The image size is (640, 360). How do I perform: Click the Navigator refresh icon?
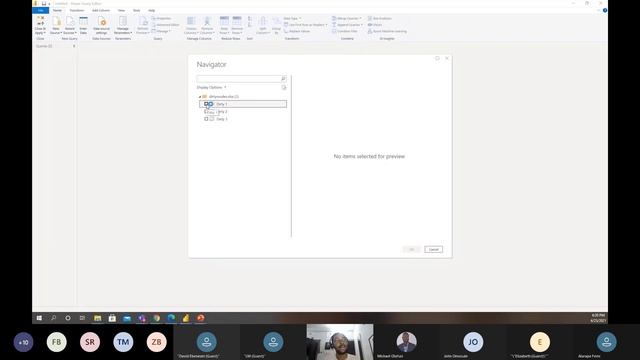[x=284, y=87]
